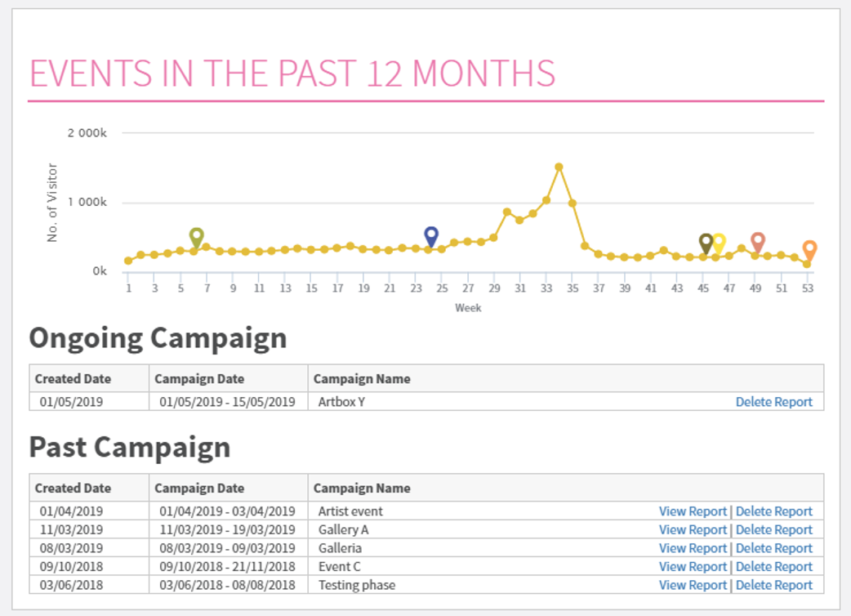
Task: Delete Report for Gallery A campaign
Action: tap(773, 529)
